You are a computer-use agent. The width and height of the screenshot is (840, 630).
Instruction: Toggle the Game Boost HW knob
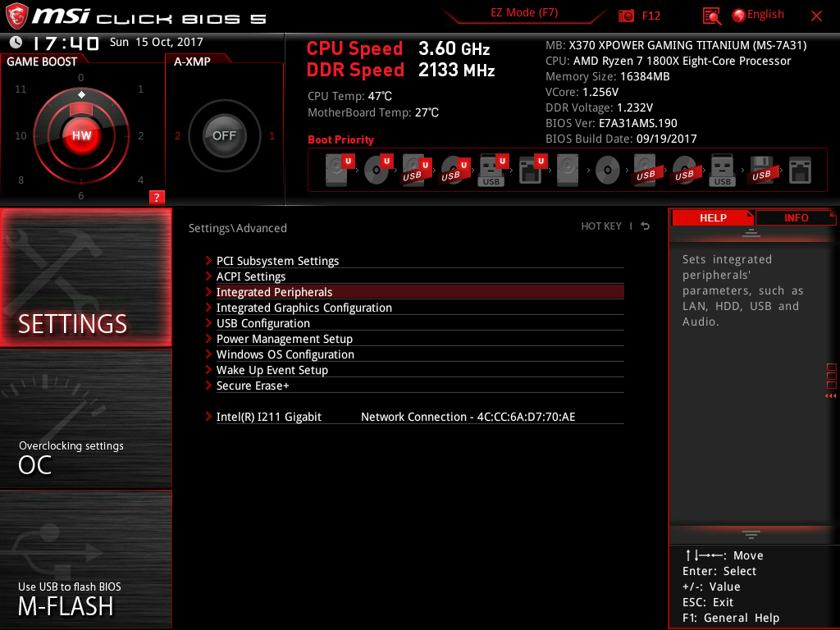[81, 135]
